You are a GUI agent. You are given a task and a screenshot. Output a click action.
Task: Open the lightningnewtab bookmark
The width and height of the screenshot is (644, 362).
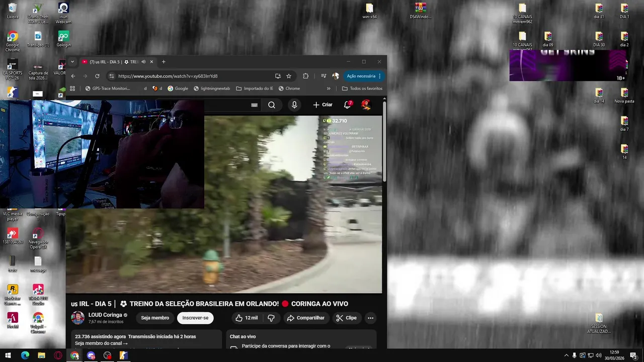click(211, 88)
